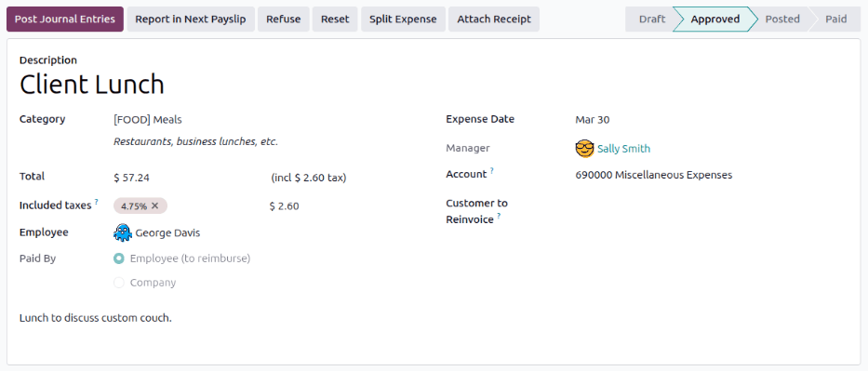Select the Posted status stage
868x371 pixels.
pos(782,19)
